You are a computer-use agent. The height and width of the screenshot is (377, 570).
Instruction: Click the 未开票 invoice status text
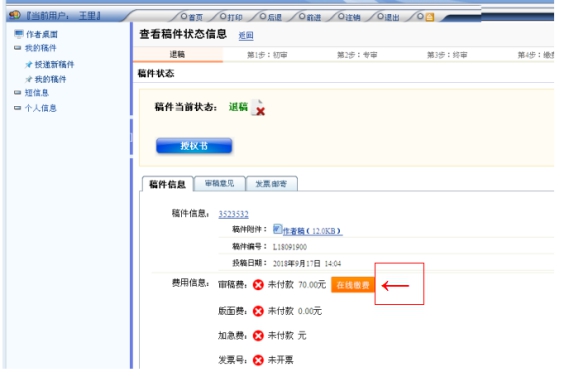pyautogui.click(x=281, y=360)
